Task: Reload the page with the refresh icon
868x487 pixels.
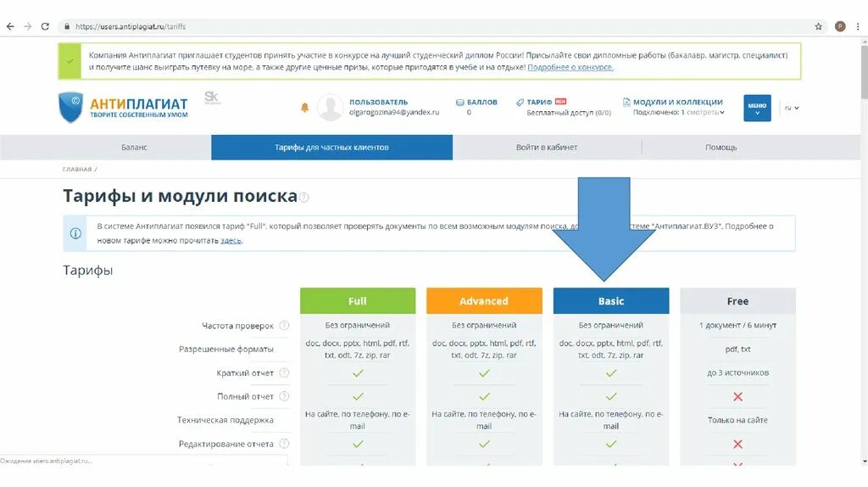Action: pyautogui.click(x=46, y=26)
